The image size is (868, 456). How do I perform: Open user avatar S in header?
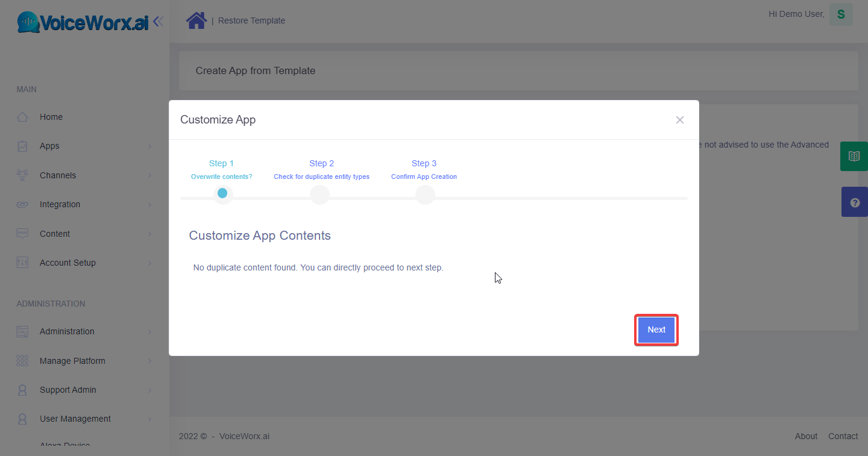[841, 14]
